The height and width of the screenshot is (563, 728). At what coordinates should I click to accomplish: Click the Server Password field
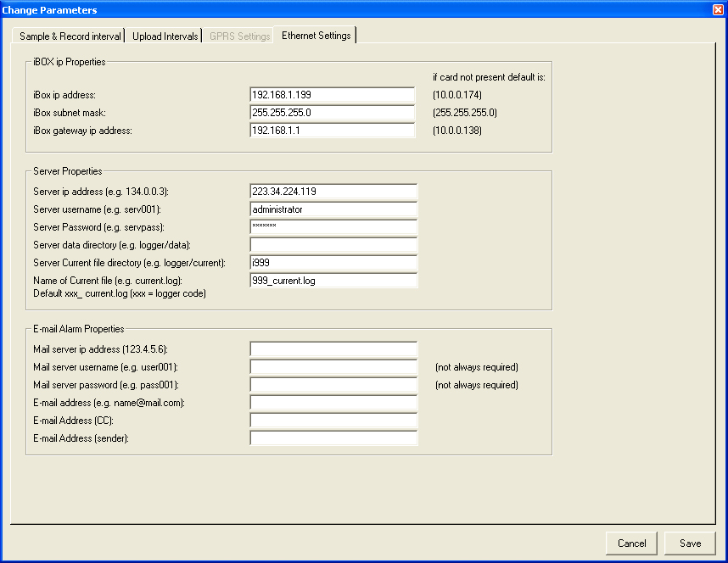point(333,227)
